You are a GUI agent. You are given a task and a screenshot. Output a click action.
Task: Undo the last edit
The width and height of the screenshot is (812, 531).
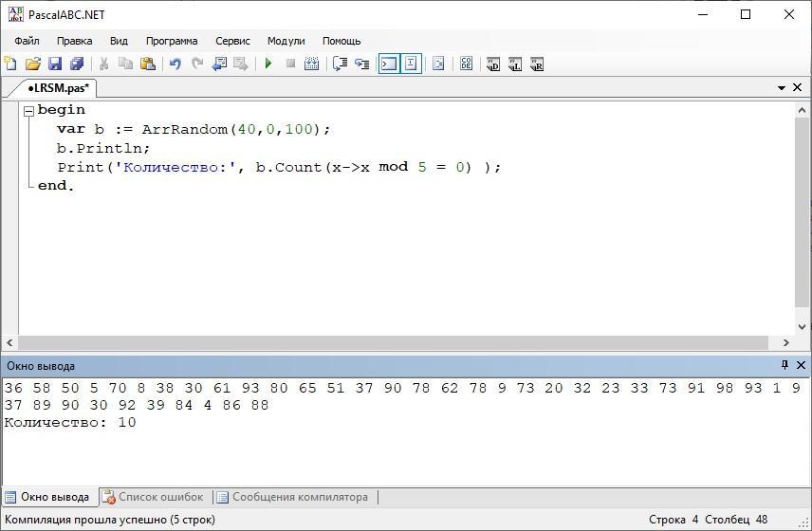[175, 64]
